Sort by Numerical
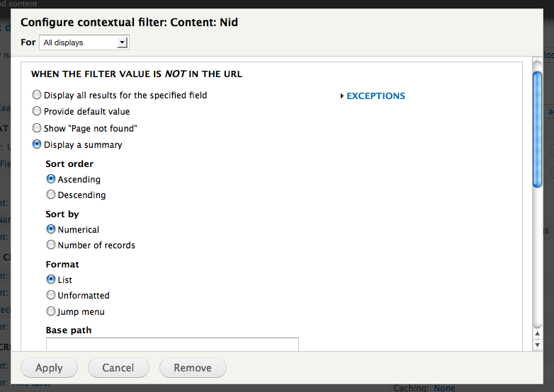 pos(51,229)
